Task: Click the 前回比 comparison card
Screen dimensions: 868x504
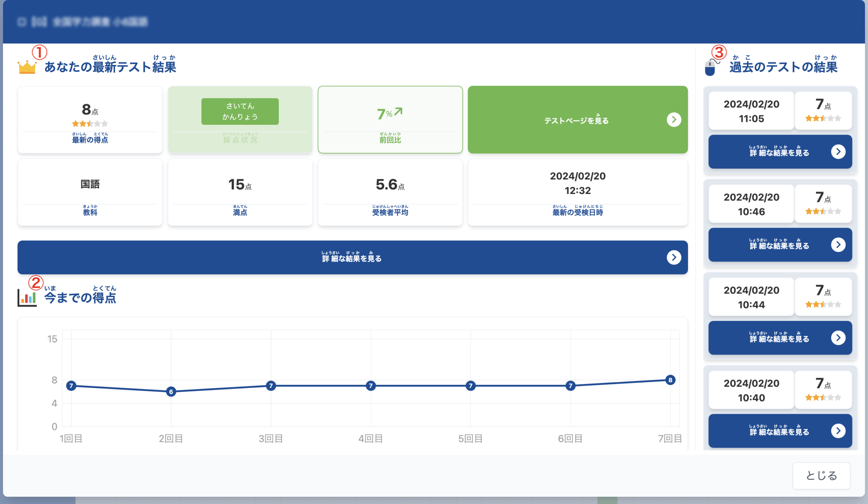Action: click(390, 120)
